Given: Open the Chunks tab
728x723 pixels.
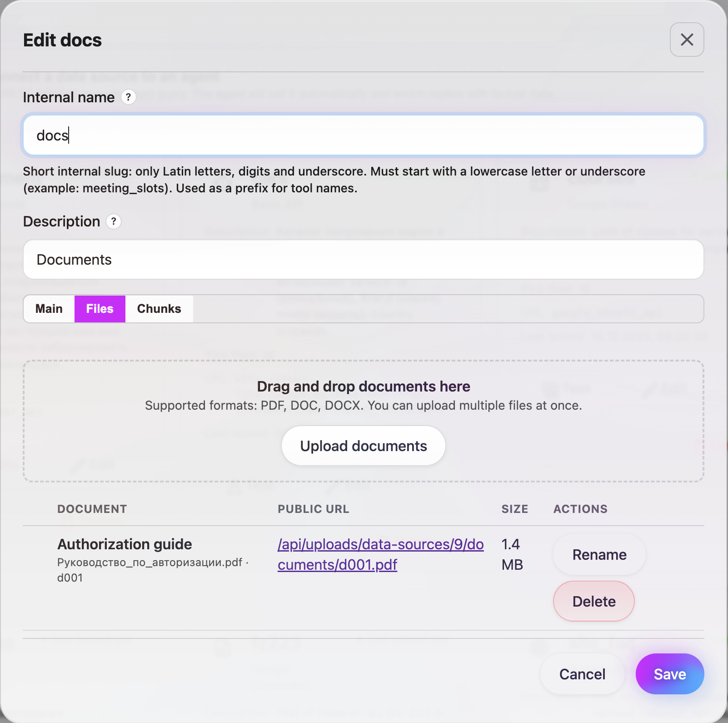Looking at the screenshot, I should point(159,309).
